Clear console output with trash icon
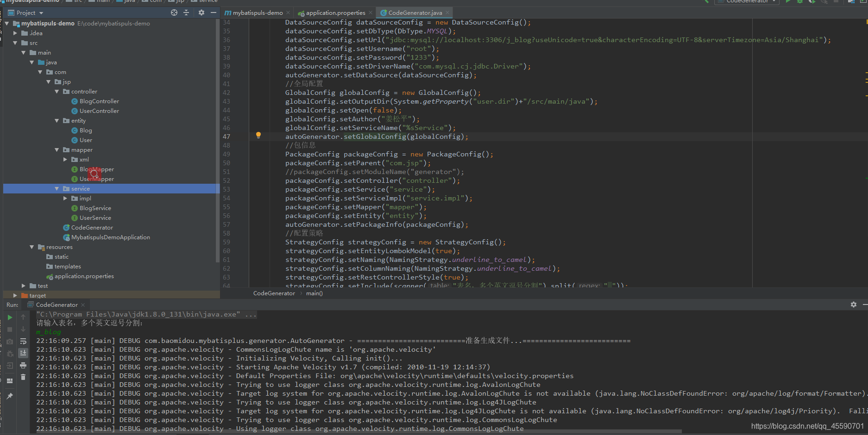Image resolution: width=868 pixels, height=435 pixels. point(23,377)
